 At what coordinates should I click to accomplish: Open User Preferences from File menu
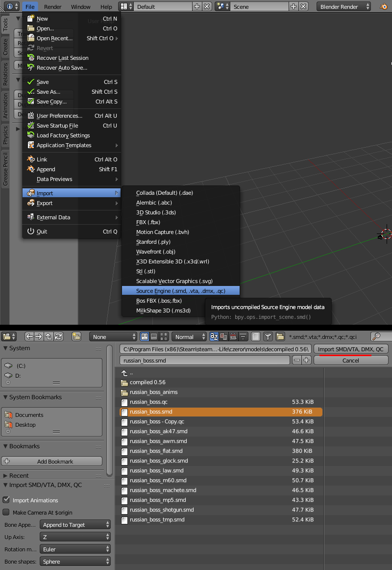pyautogui.click(x=72, y=116)
